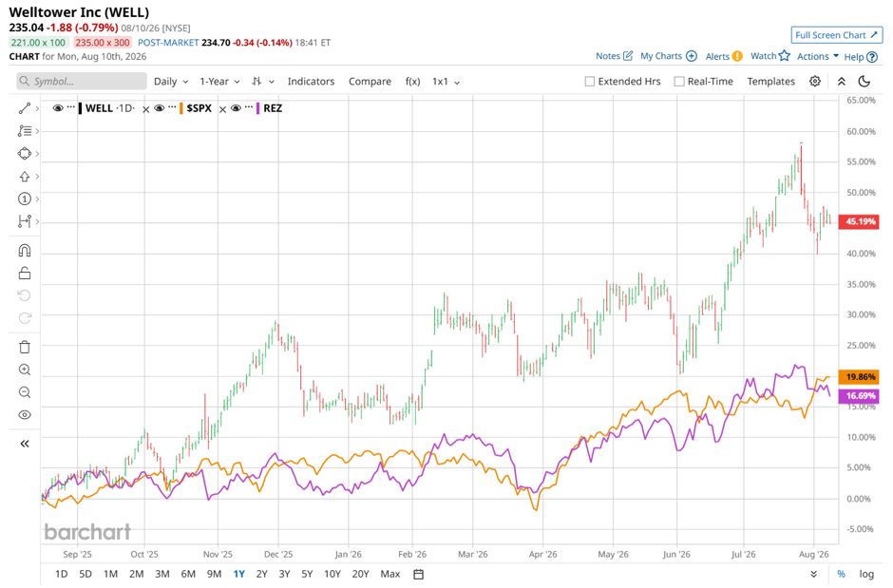
Task: Open WELL series options ellipsis
Action: tap(70, 107)
